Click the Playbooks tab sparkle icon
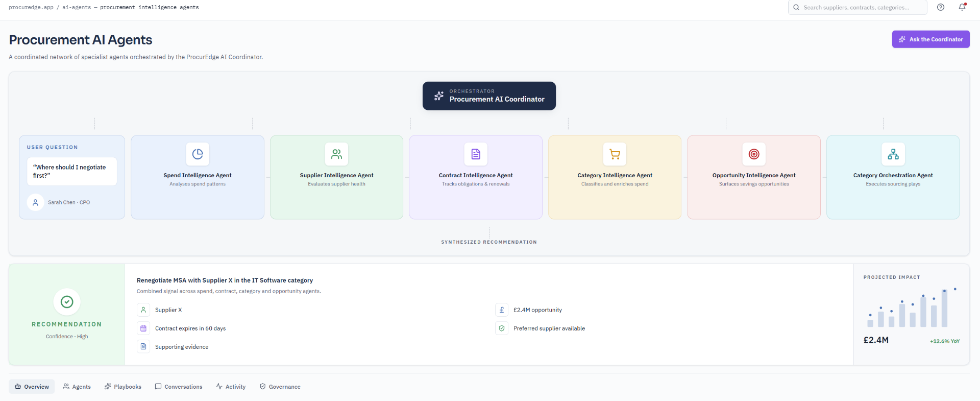 108,386
